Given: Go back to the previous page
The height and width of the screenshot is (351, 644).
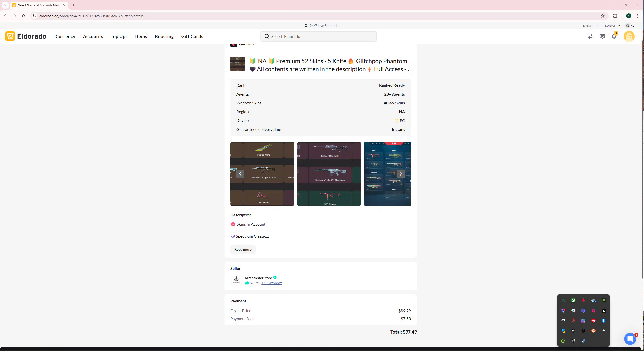Looking at the screenshot, I should pyautogui.click(x=6, y=16).
